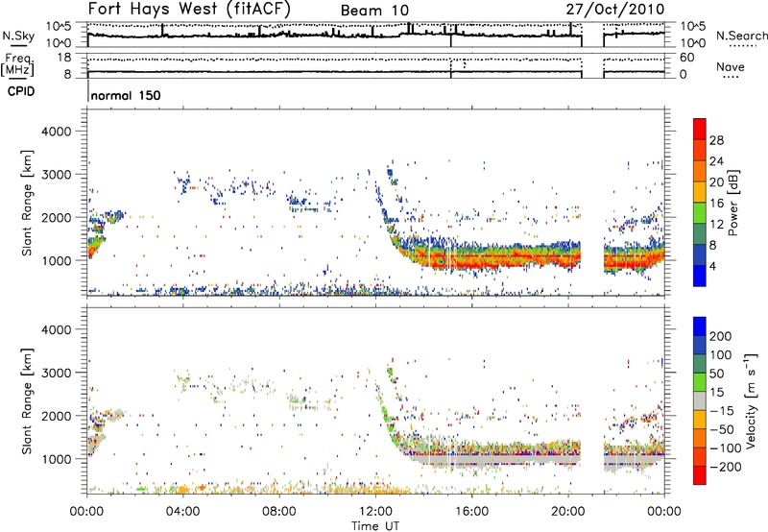Click the '200' tick on Velocity colorbar
This screenshot has height=532, width=768.
[721, 336]
